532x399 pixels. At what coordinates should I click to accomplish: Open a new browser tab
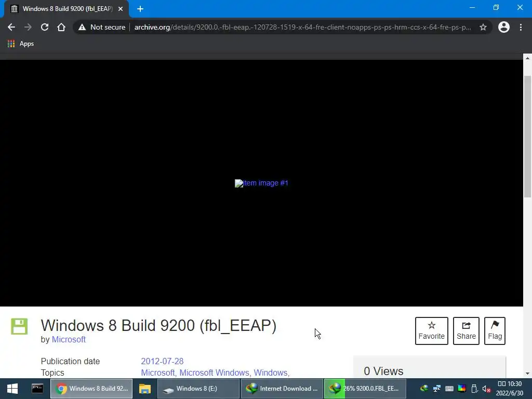(140, 9)
